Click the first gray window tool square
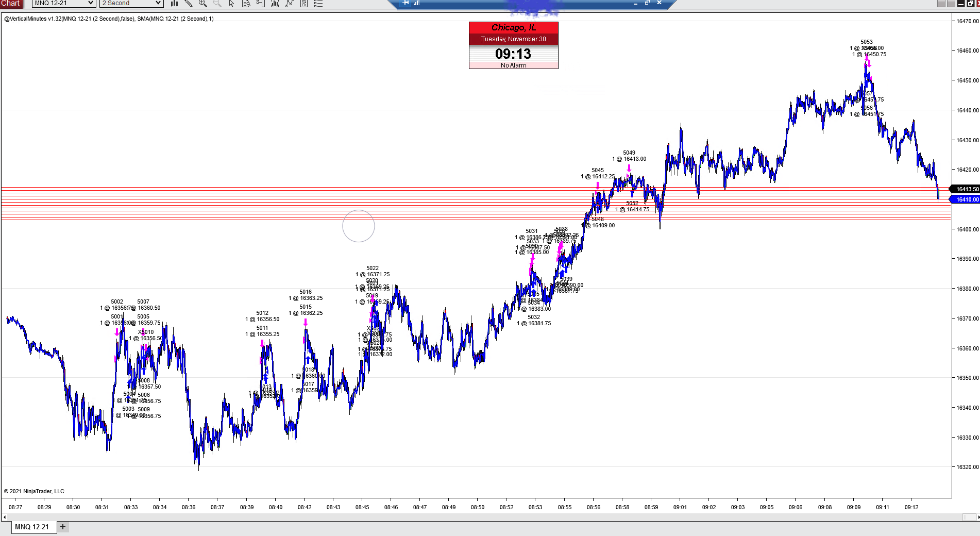 click(x=941, y=3)
